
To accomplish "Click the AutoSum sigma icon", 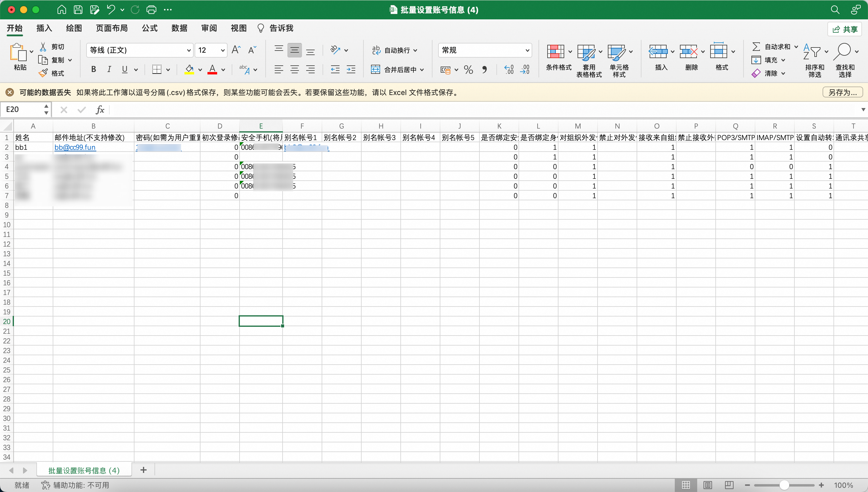I will 756,47.
